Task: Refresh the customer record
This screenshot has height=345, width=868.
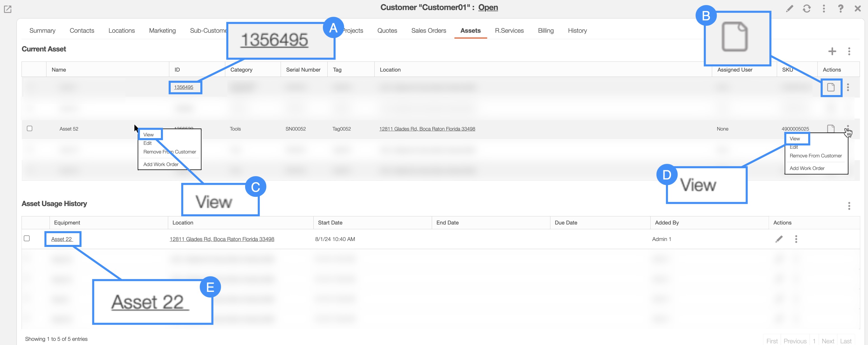Action: 807,8
